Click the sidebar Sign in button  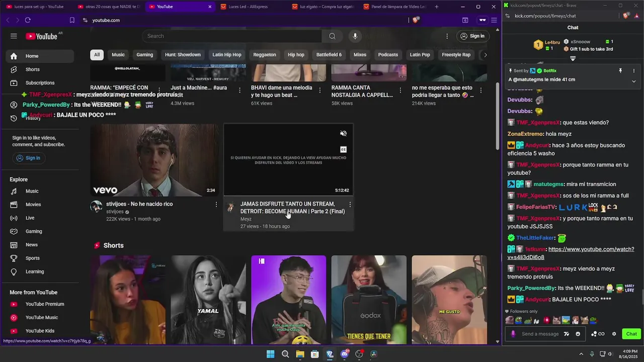(x=28, y=158)
